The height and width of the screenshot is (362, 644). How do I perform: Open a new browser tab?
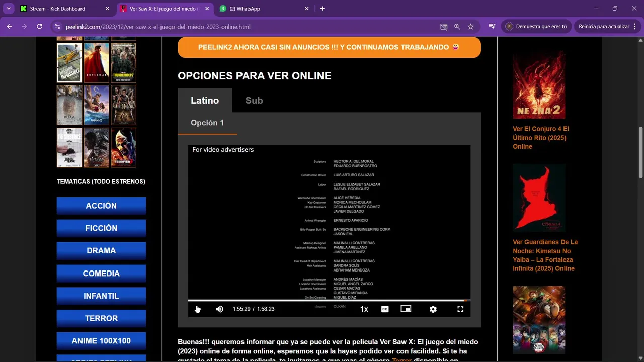[x=323, y=9]
